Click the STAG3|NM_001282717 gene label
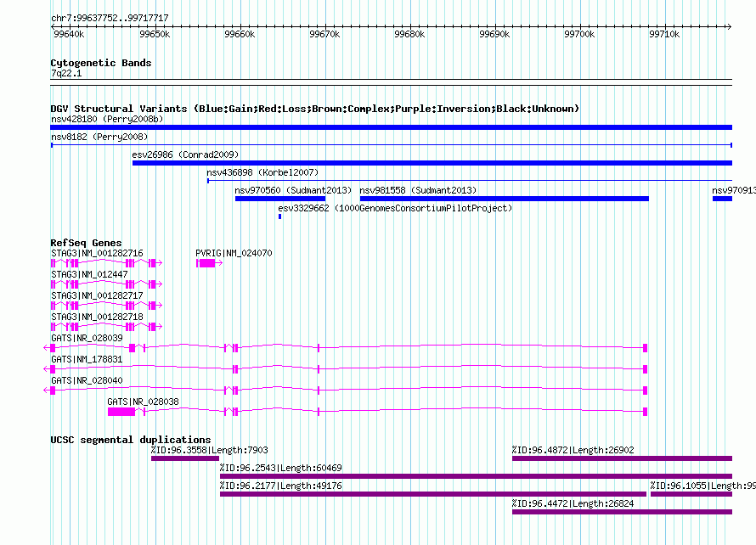Viewport: 756px width, 545px height. tap(97, 295)
